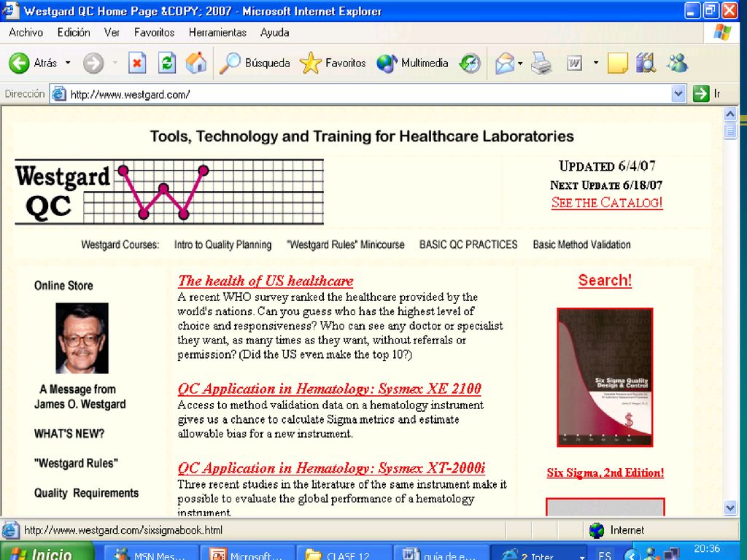Click the page scrollbar up arrow
747x560 pixels.
tap(730, 114)
